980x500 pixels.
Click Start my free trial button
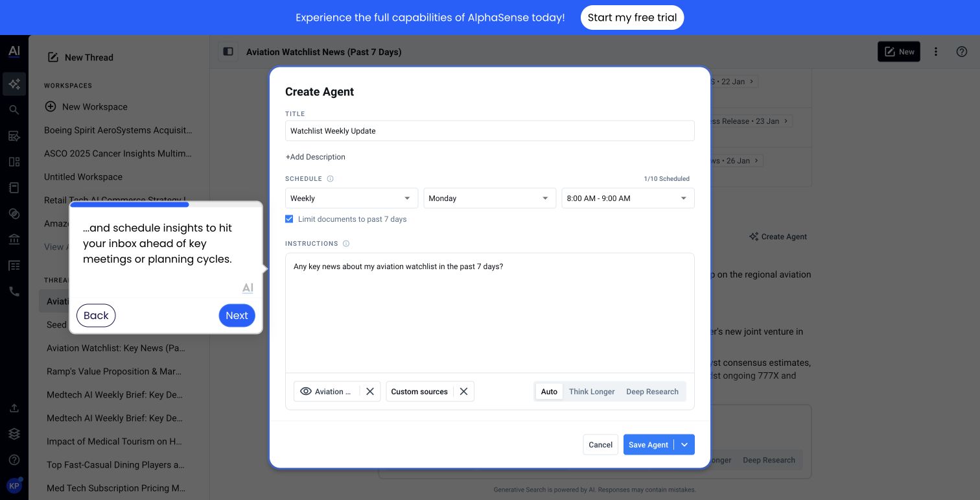click(x=632, y=18)
